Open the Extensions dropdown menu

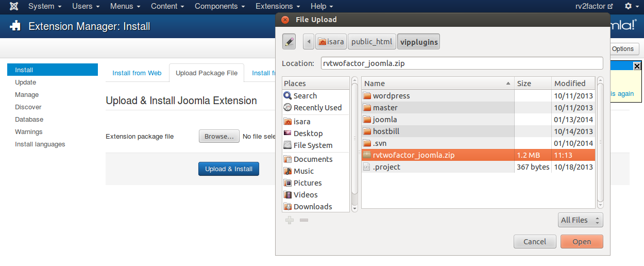click(278, 6)
